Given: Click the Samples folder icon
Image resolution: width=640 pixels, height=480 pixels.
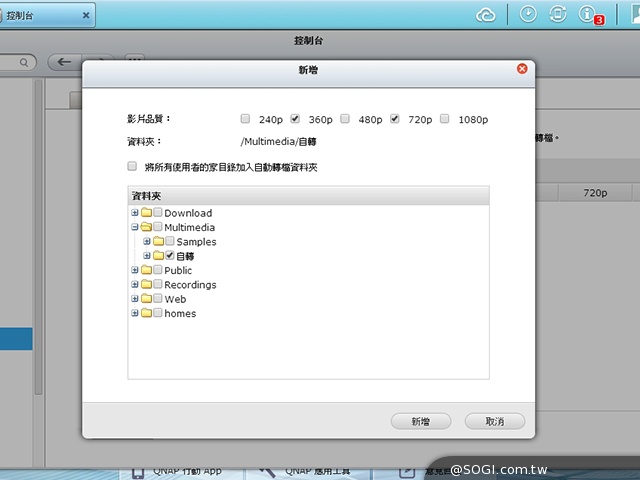Looking at the screenshot, I should (159, 241).
